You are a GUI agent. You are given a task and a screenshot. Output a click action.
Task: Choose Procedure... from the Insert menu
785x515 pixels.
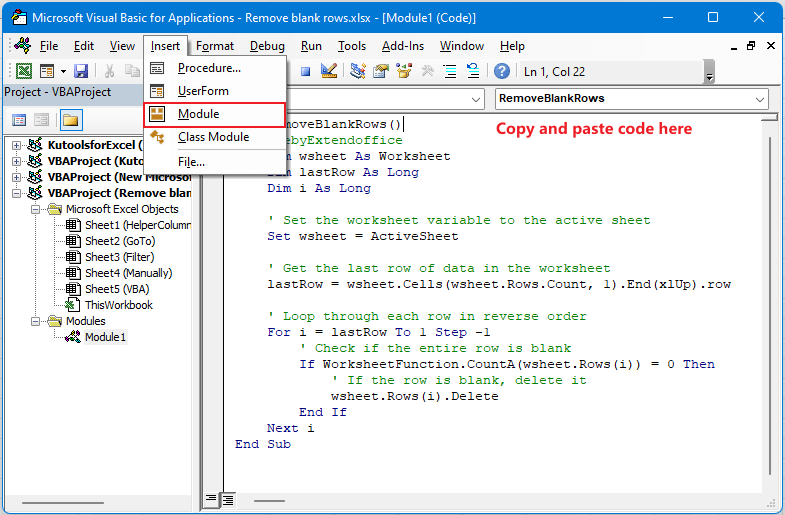point(215,68)
